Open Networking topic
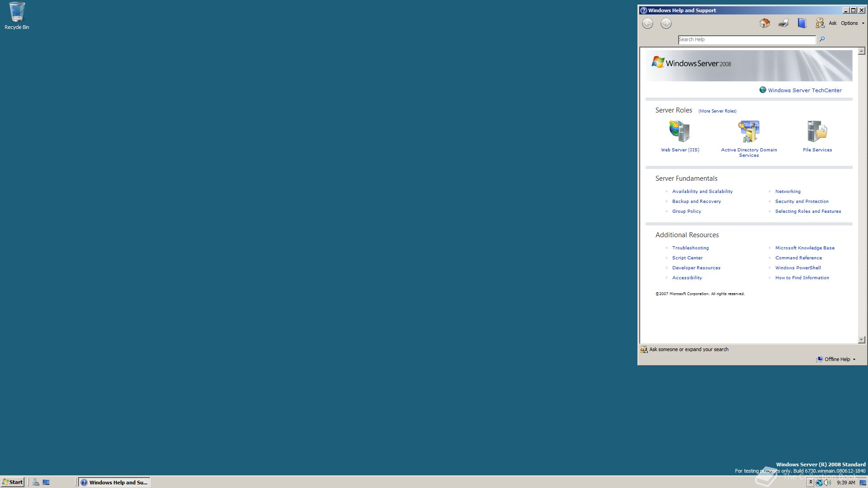 788,192
